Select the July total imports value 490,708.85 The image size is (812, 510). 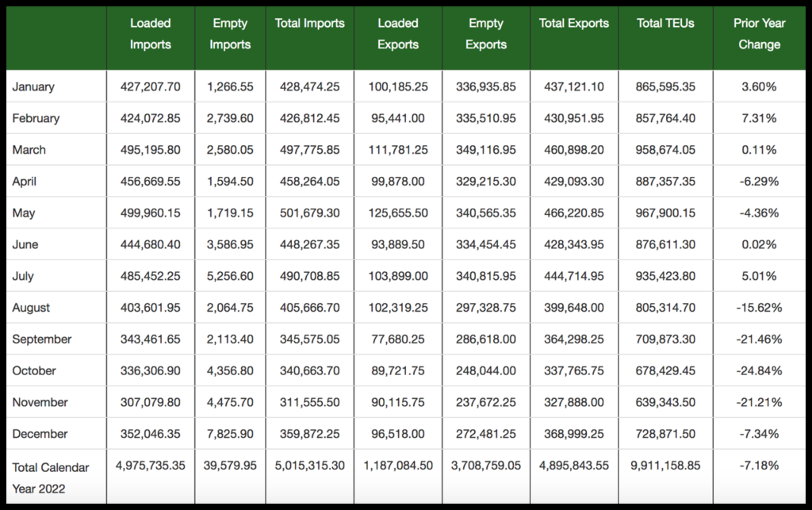pos(309,276)
